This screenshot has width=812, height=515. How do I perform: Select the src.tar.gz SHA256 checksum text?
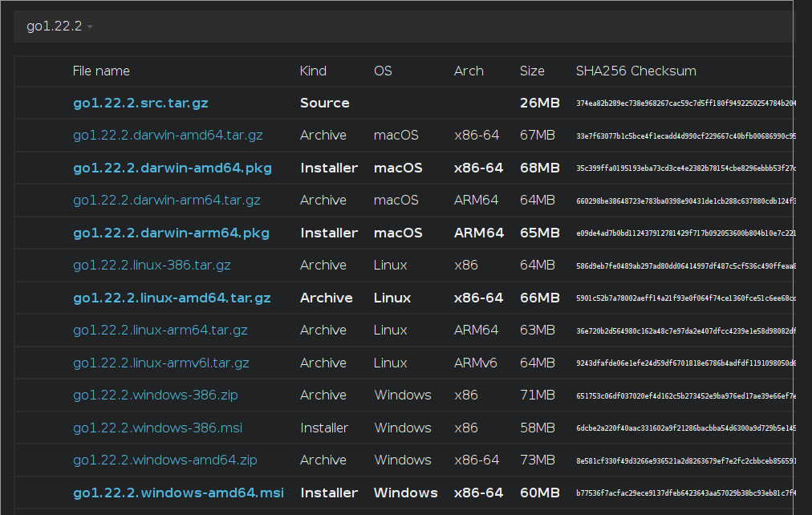click(685, 103)
